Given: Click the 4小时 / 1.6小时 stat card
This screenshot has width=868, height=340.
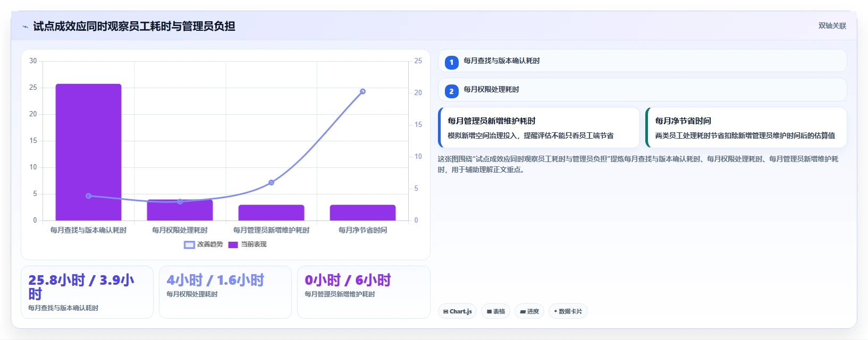Looking at the screenshot, I should coord(225,292).
